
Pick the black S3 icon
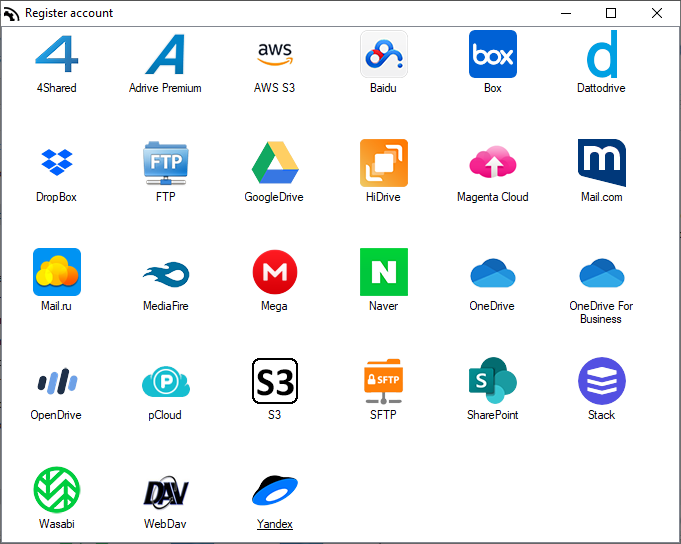pyautogui.click(x=274, y=381)
